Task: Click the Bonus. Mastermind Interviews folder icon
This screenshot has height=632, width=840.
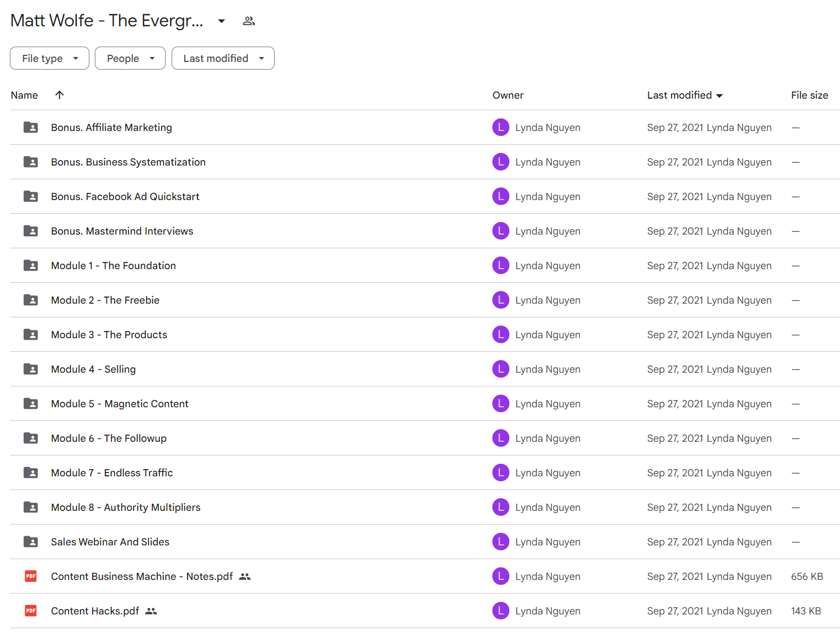Action: click(31, 231)
